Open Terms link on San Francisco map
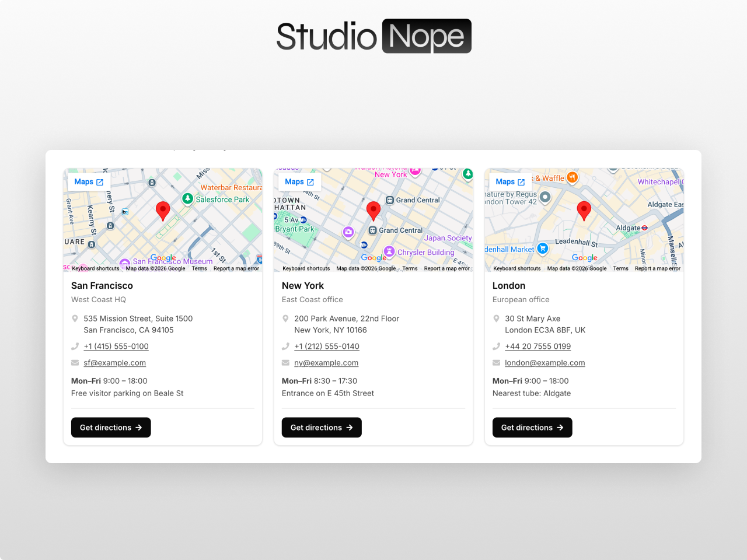The width and height of the screenshot is (747, 560). pos(200,269)
